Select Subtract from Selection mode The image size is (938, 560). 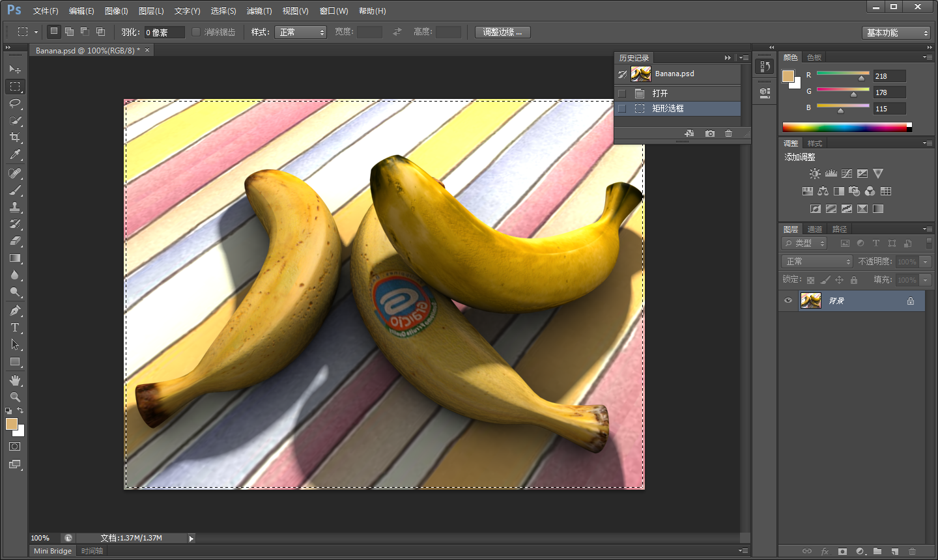pos(85,31)
